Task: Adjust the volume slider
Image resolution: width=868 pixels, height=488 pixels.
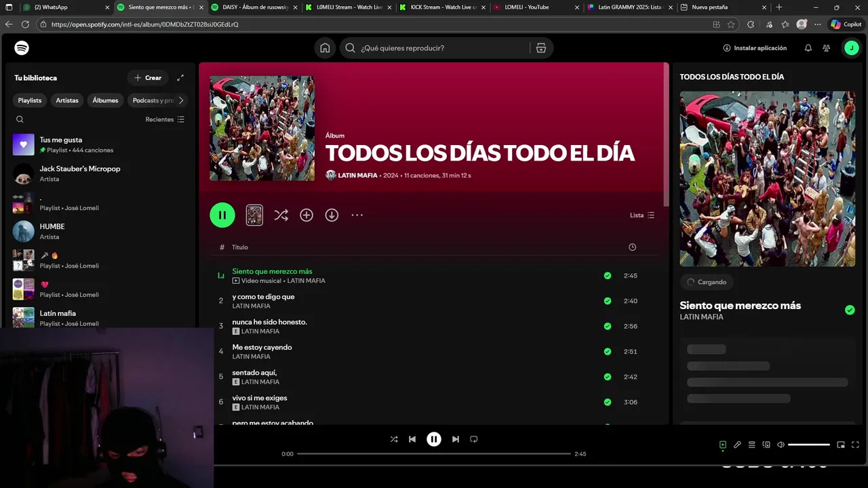Action: point(809,445)
